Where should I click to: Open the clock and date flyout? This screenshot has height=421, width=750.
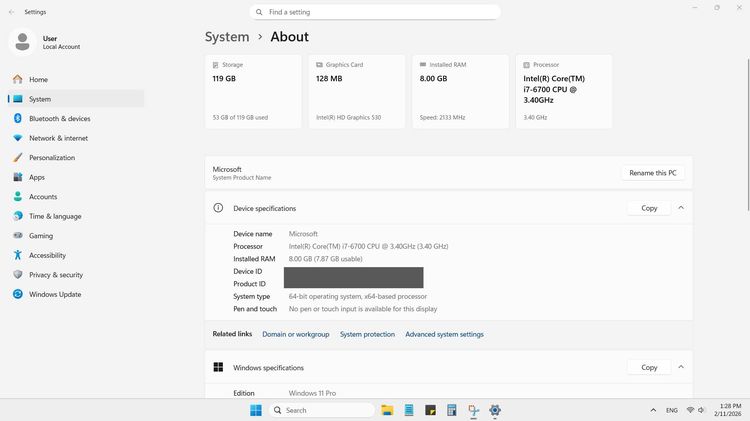tap(728, 410)
